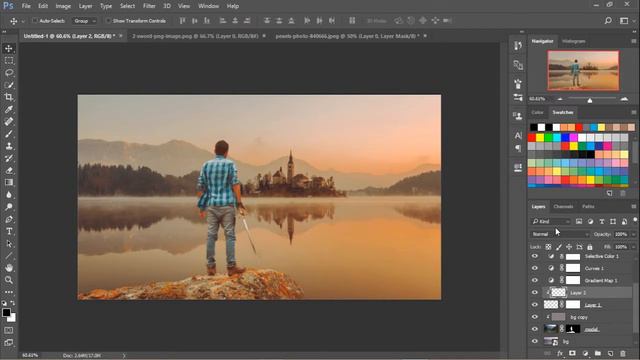Hide the Selective Color 1 layer
This screenshot has width=640, height=360.
(535, 256)
